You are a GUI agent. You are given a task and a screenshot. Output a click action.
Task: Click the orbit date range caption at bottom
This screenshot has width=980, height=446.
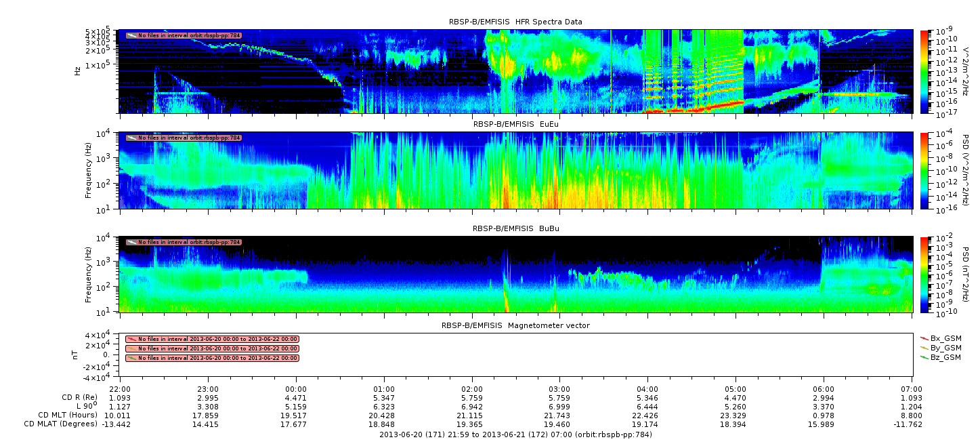[x=515, y=434]
